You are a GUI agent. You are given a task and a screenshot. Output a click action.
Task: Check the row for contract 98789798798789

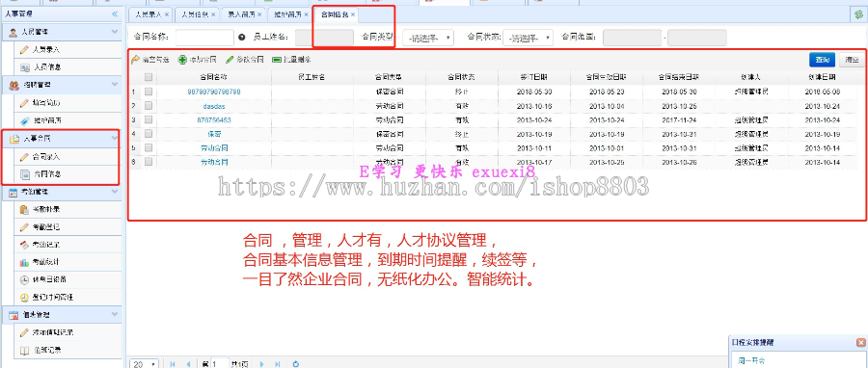point(149,92)
